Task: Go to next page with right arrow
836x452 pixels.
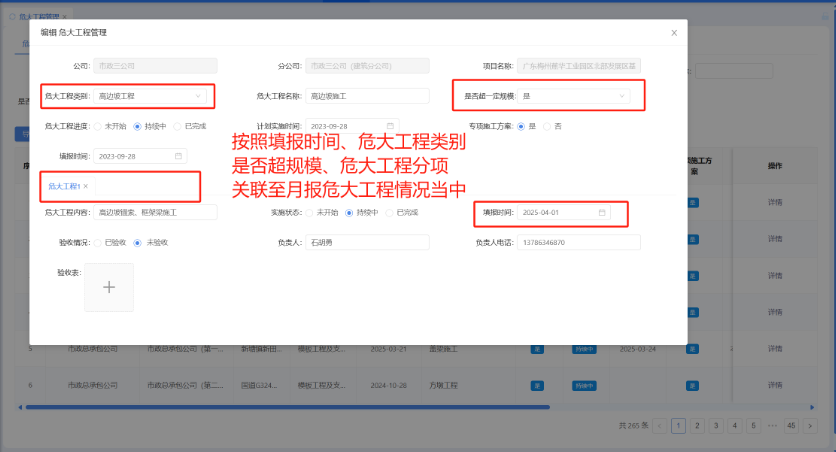Action: [811, 425]
